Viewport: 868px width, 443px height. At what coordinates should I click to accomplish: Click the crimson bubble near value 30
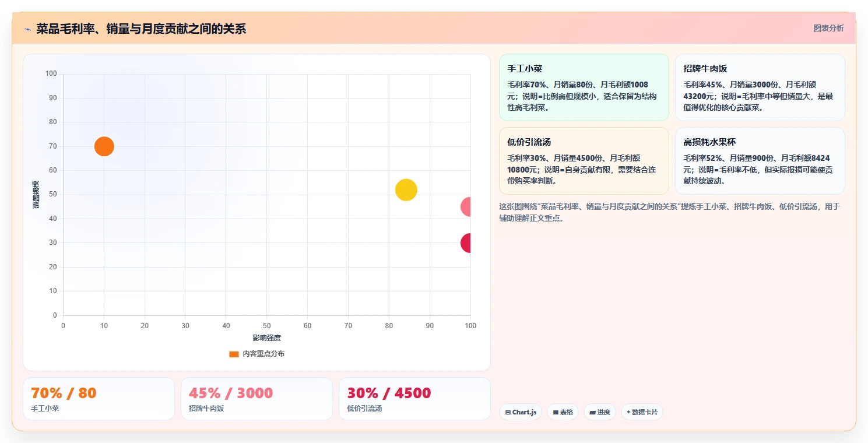click(466, 243)
